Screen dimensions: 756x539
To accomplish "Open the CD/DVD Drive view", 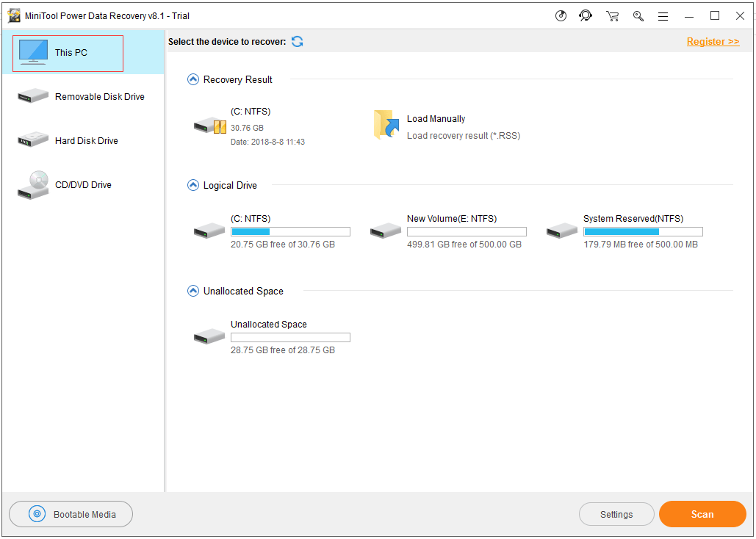I will tap(82, 184).
